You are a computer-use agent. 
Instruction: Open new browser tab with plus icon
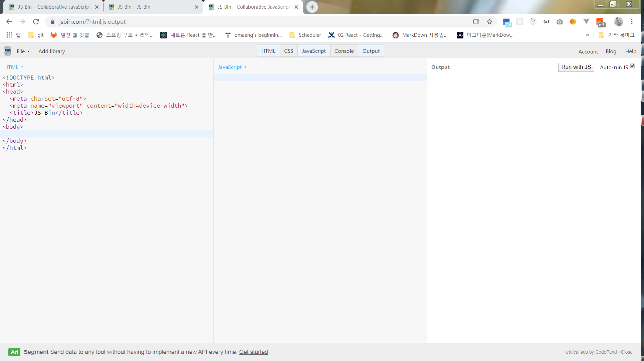pyautogui.click(x=312, y=7)
